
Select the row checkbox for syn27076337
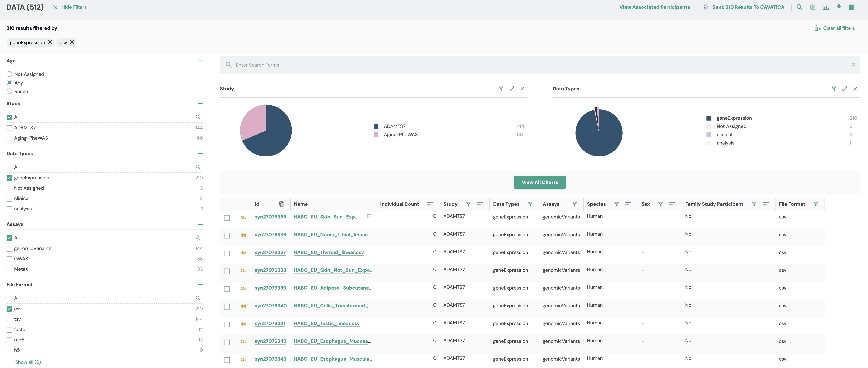click(x=227, y=253)
